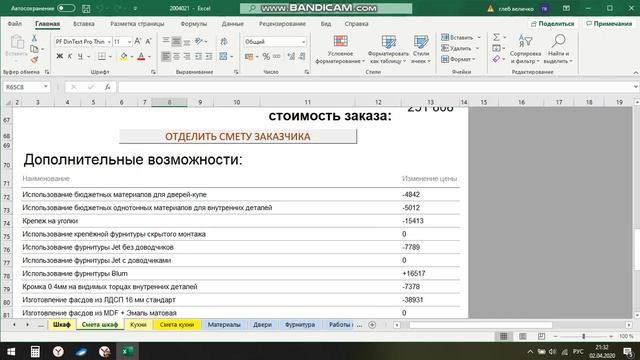640x360 pixels.
Task: Open Yandex browser from taskbar
Action: click(x=58, y=351)
